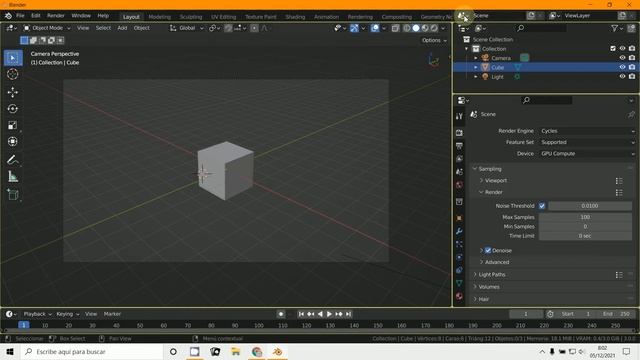Open the Options popover

pos(434,40)
